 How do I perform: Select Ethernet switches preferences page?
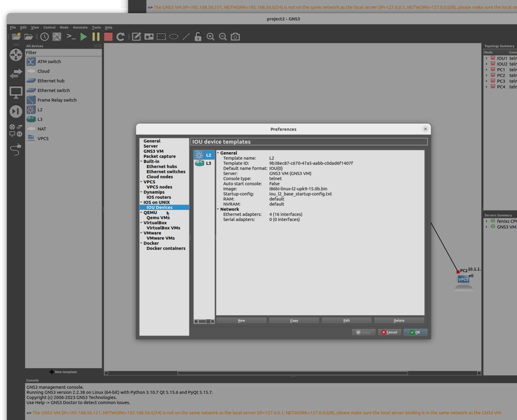[x=166, y=172]
